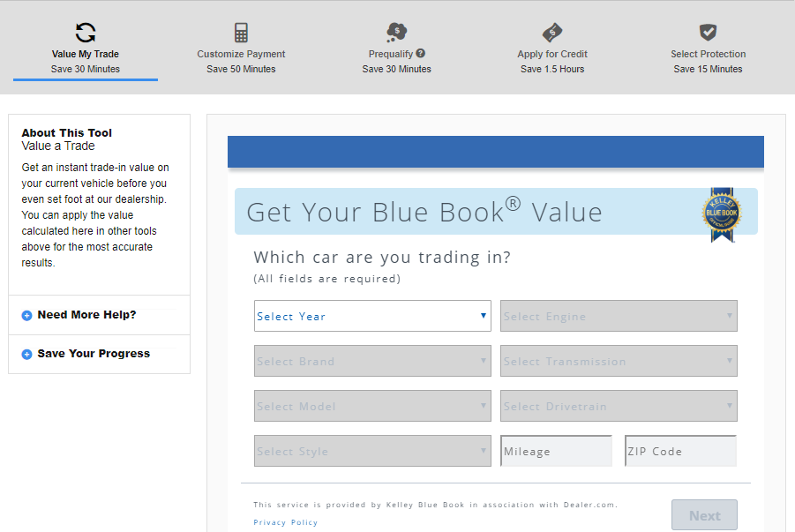Switch to Customize Payment tab

point(241,49)
